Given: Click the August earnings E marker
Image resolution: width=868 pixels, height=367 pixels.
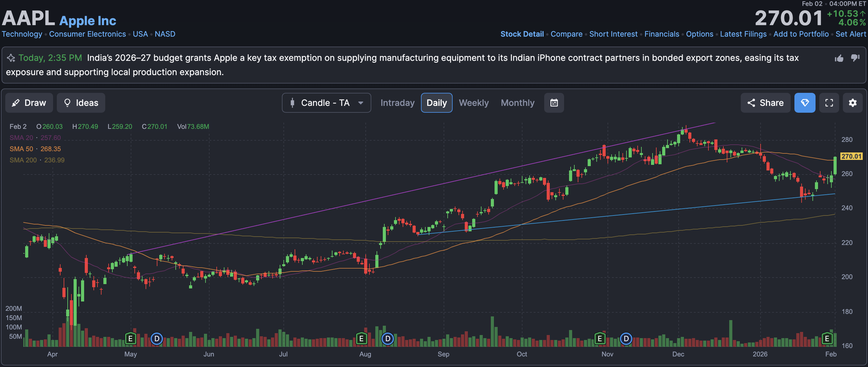Looking at the screenshot, I should pos(361,338).
